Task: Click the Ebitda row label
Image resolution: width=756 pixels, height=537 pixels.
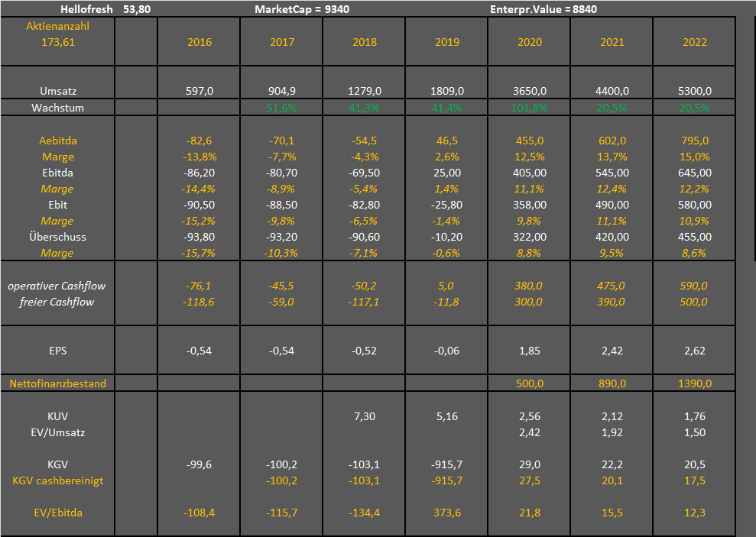Action: (58, 173)
